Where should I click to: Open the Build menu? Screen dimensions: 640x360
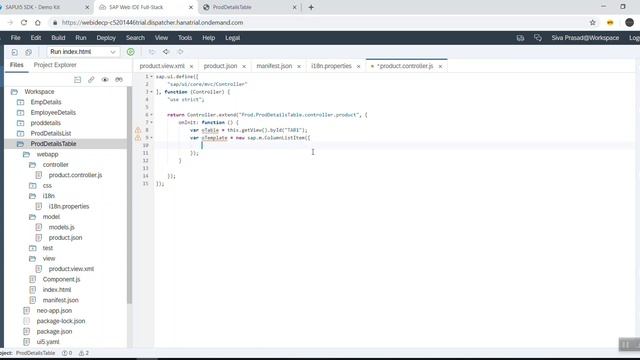pos(58,38)
